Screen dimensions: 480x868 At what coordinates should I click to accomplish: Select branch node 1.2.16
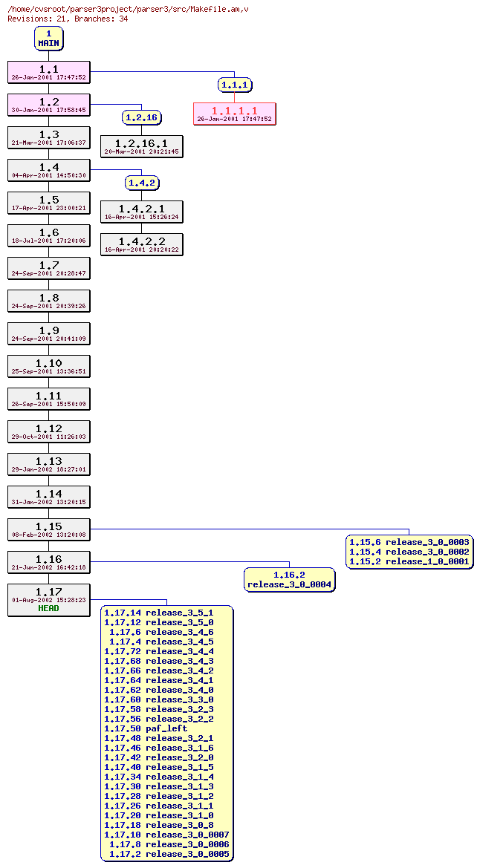141,117
